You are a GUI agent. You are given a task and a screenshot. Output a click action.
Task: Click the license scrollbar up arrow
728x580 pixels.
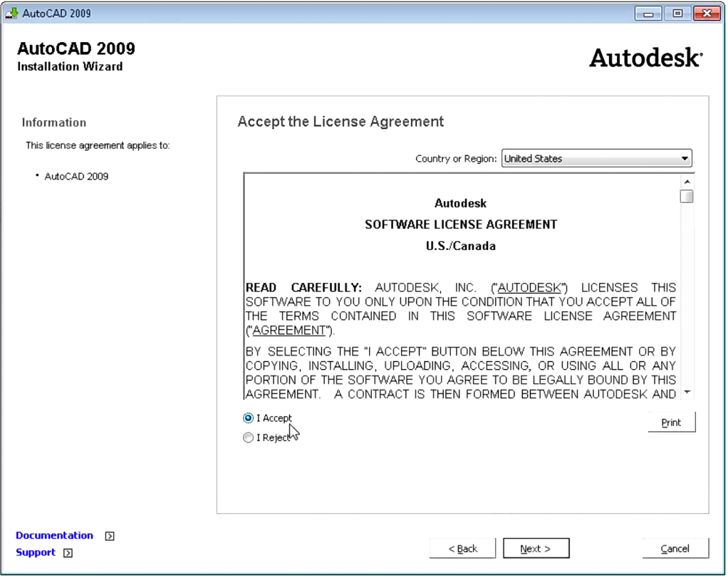pyautogui.click(x=687, y=182)
